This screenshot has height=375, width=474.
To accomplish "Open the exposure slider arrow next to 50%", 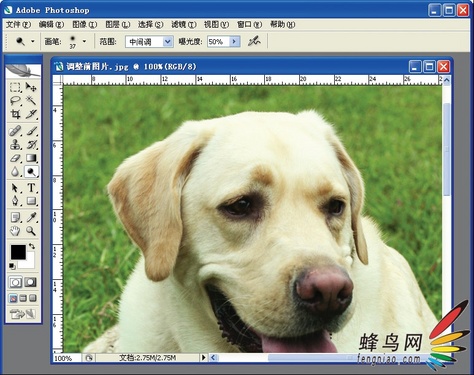I will [235, 42].
